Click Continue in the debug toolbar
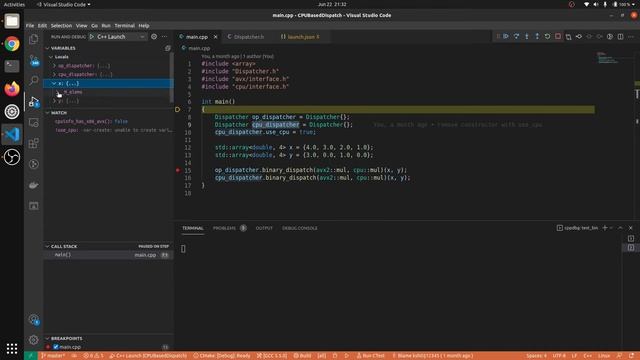Viewport: 640px width, 360px height. click(x=506, y=37)
